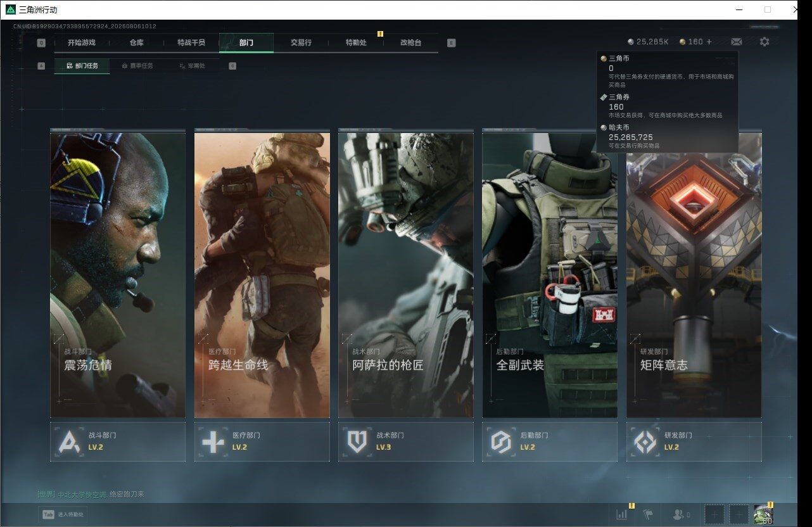The image size is (812, 527).
Task: Click the empty squad slot beside the friends counter
Action: tap(714, 515)
